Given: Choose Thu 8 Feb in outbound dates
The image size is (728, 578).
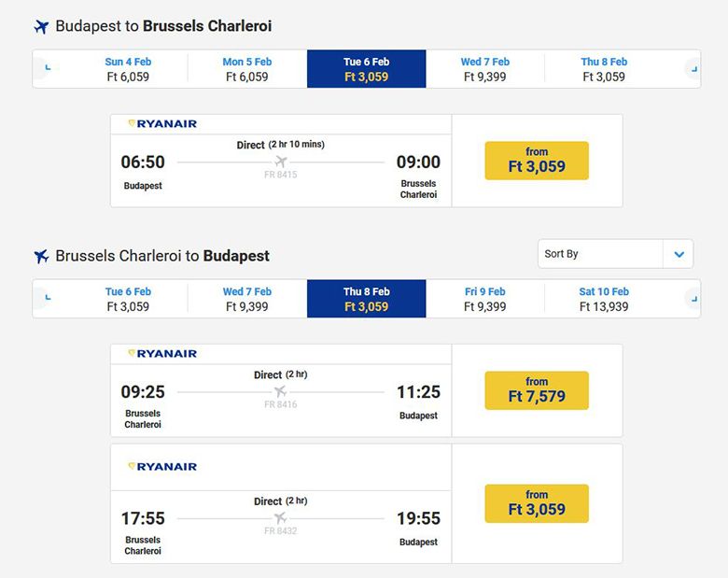Looking at the screenshot, I should click(604, 69).
